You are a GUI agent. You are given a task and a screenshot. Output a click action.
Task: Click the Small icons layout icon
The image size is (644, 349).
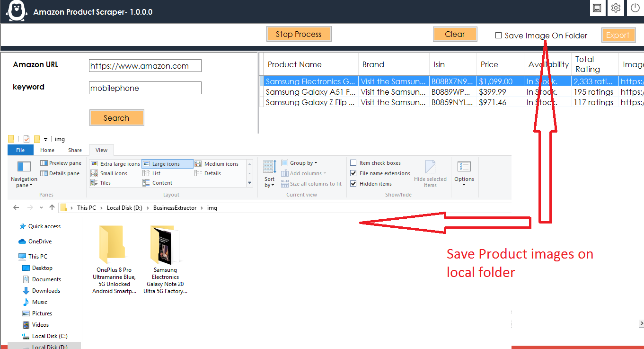(95, 173)
